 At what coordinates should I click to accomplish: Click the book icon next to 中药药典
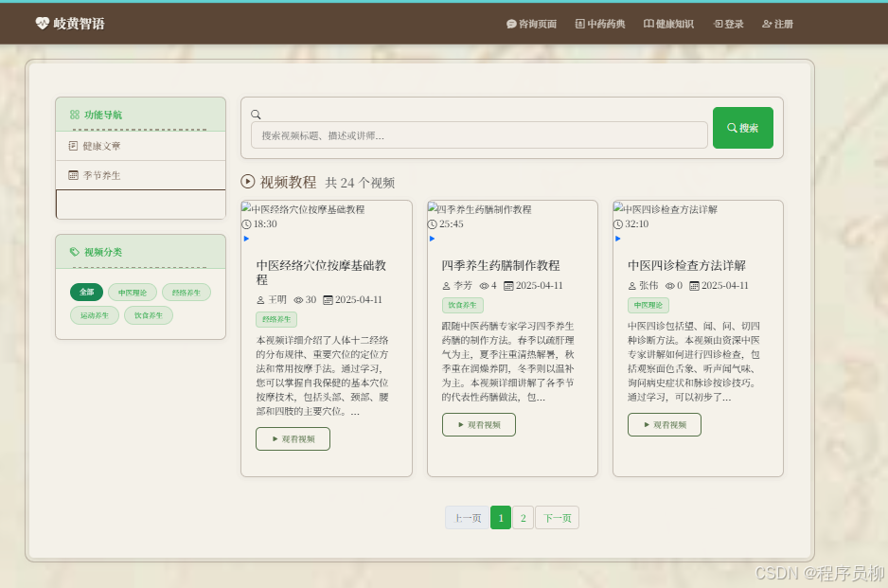point(578,24)
